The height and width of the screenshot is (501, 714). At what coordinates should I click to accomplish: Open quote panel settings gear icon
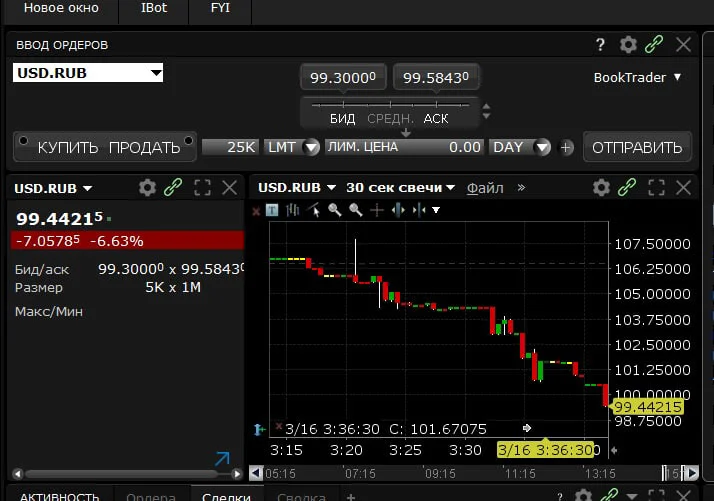coord(147,187)
